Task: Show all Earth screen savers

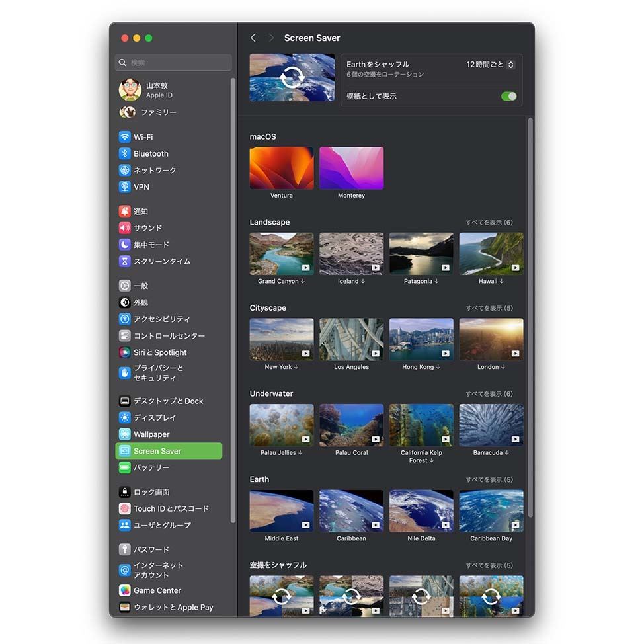Action: point(489,480)
